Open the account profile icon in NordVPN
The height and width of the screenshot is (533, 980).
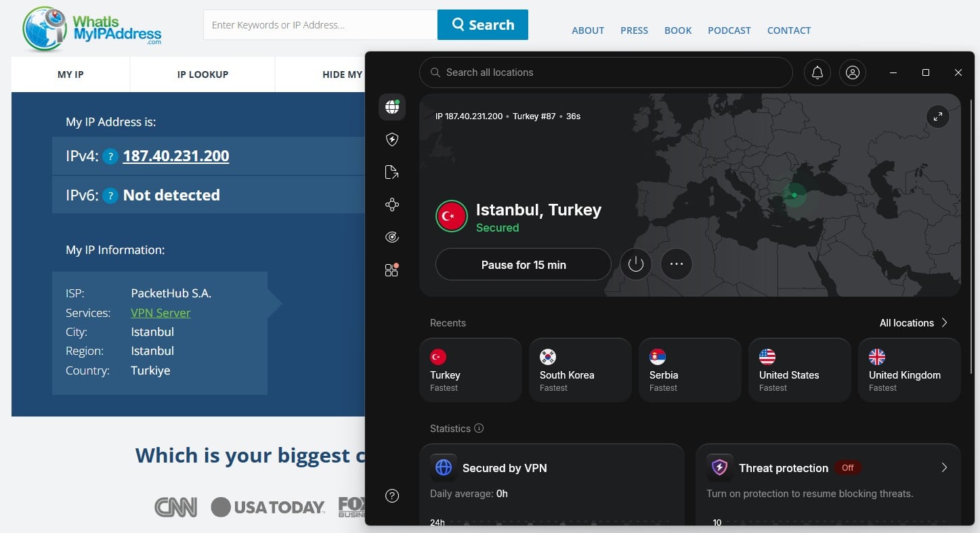(x=853, y=72)
